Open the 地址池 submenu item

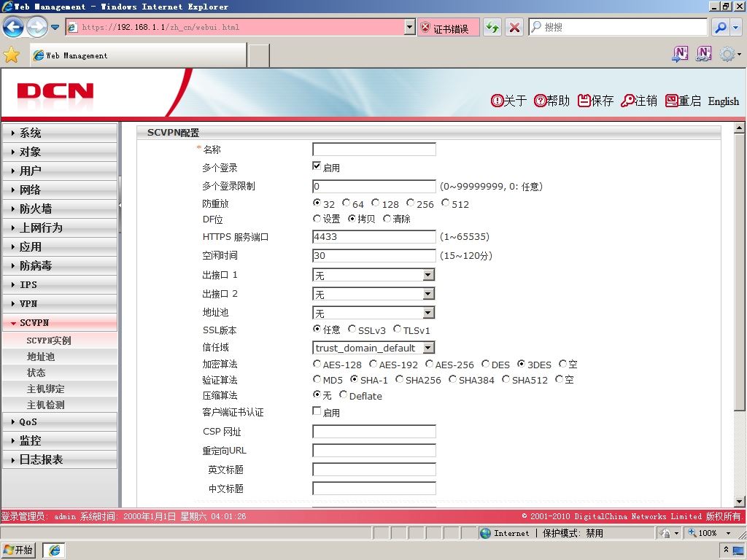[x=60, y=356]
